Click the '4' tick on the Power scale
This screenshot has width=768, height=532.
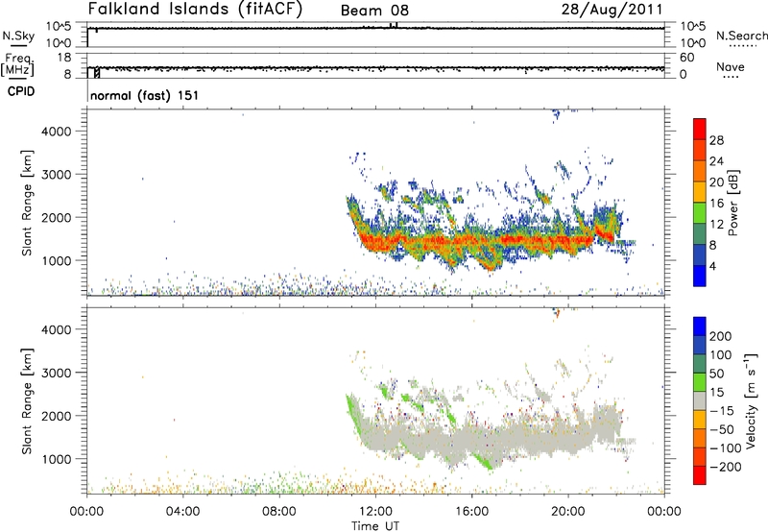[712, 266]
